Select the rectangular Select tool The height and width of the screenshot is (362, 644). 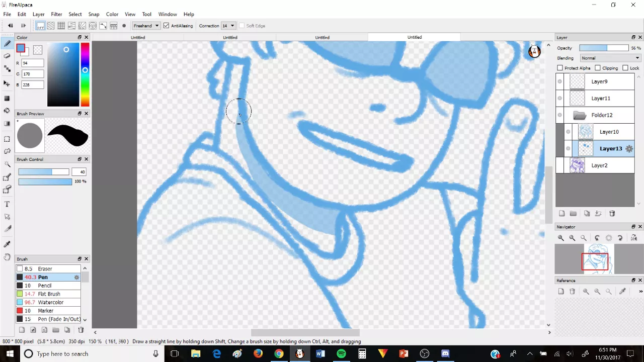pos(7,139)
